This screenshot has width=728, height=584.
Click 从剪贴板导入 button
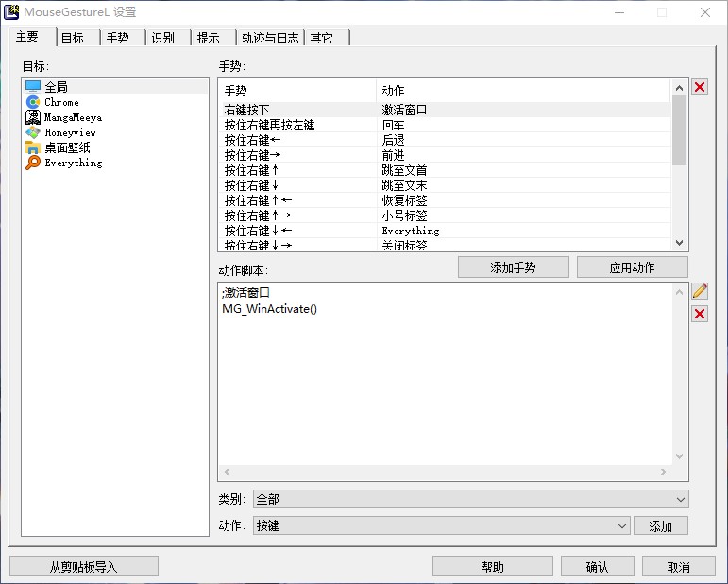84,567
